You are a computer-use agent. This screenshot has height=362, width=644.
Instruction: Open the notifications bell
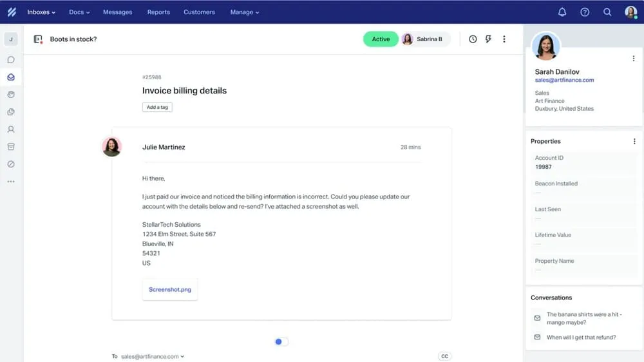click(562, 12)
